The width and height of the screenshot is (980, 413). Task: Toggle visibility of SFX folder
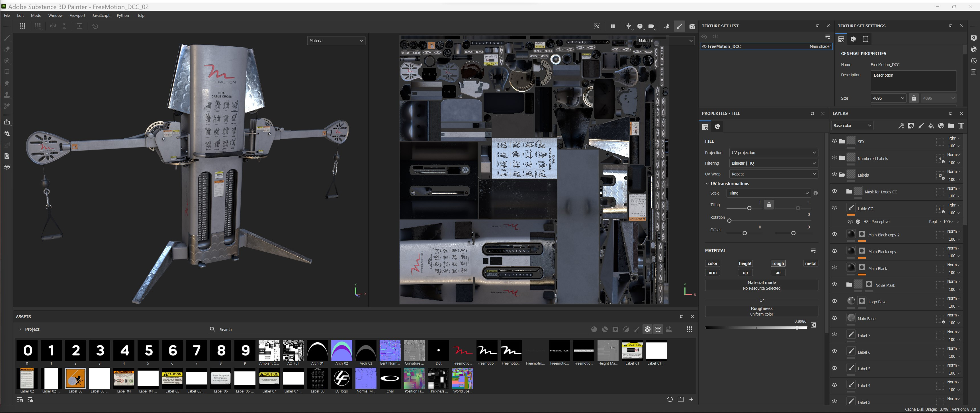834,141
